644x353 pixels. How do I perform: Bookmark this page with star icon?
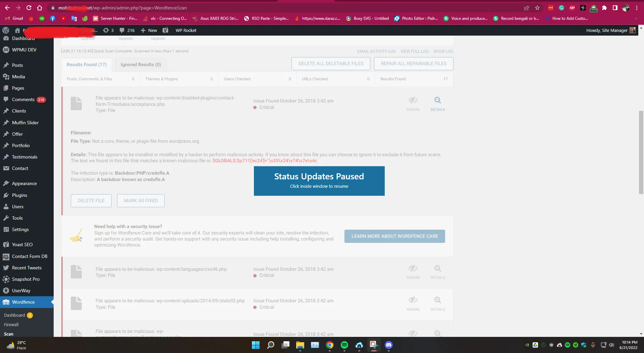tap(537, 8)
